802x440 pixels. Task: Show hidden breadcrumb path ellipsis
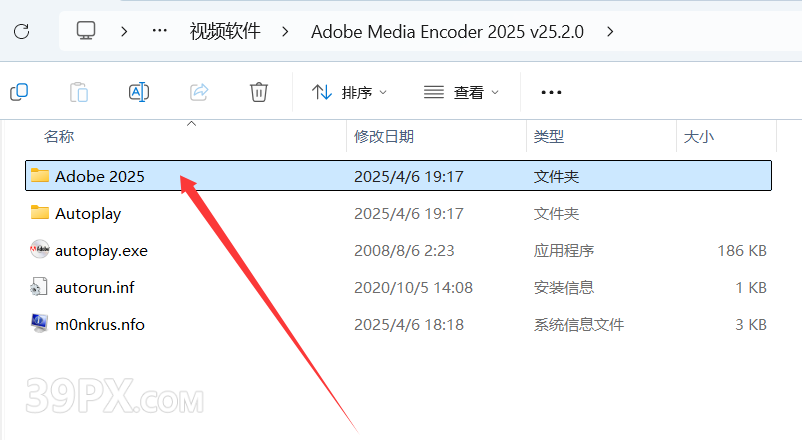pyautogui.click(x=160, y=31)
